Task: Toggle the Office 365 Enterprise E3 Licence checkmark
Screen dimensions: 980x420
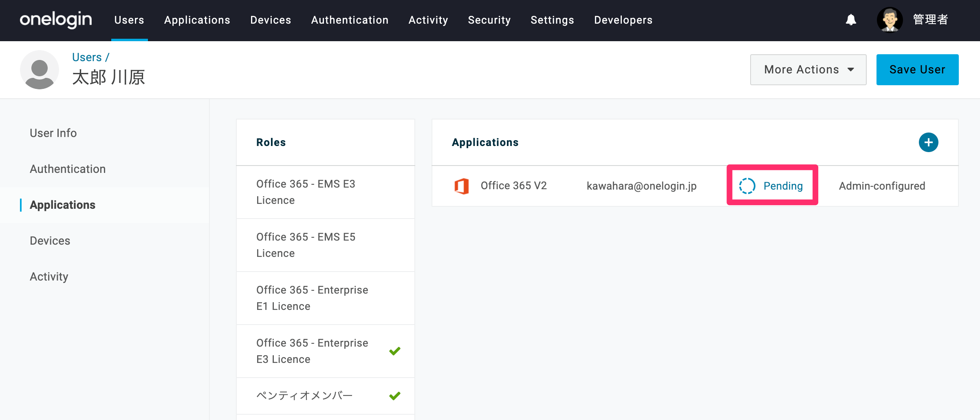Action: pyautogui.click(x=394, y=351)
